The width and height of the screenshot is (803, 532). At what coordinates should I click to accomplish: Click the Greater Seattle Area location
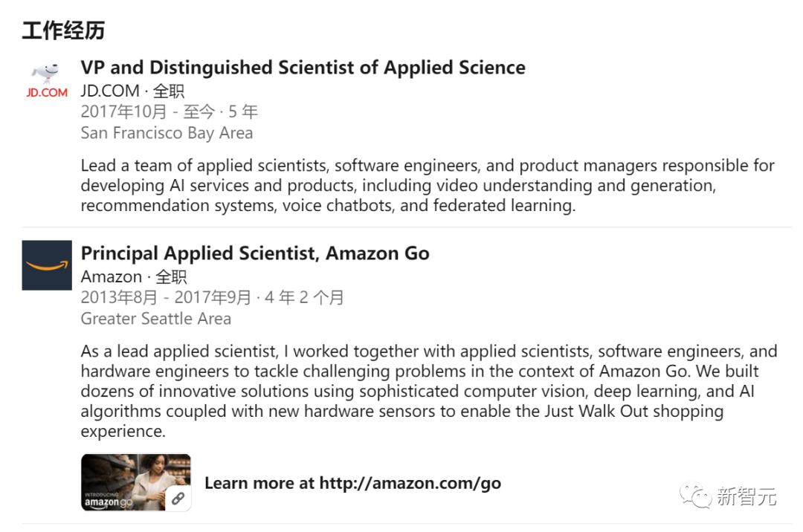[155, 319]
